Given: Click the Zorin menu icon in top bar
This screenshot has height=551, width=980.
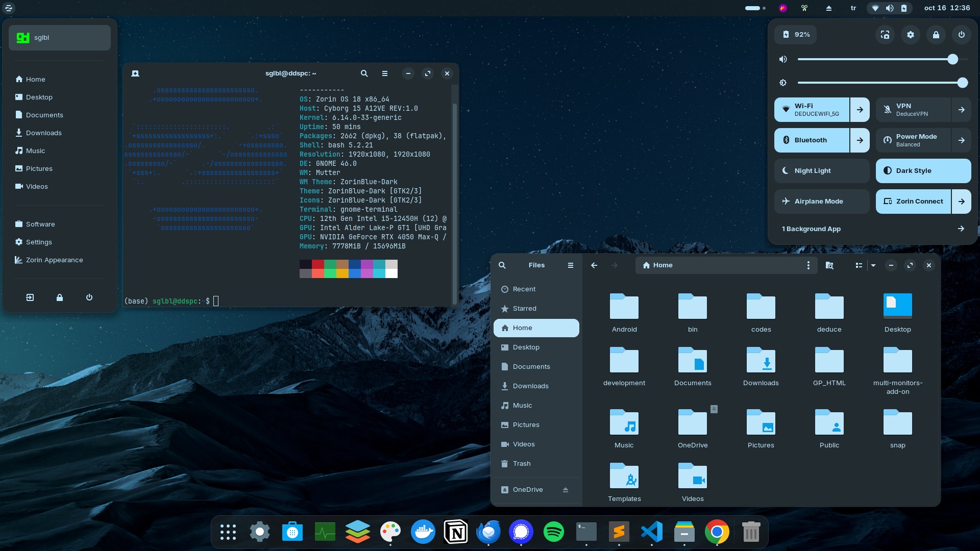Looking at the screenshot, I should [9, 8].
